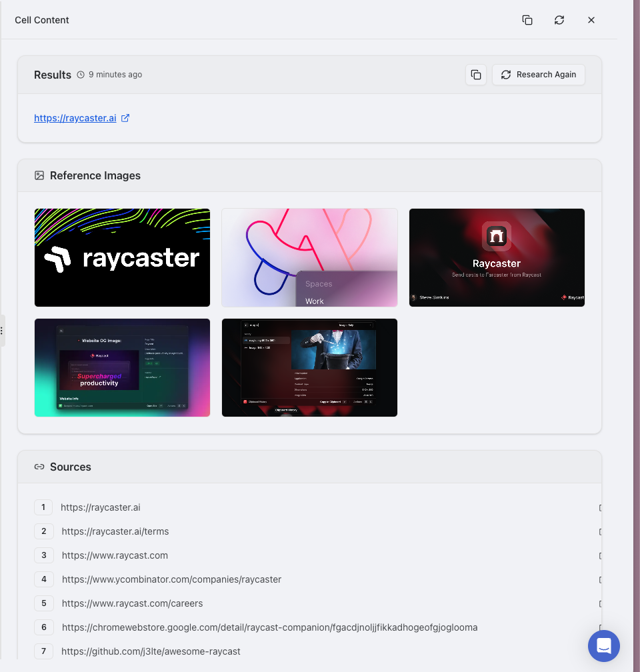Click the chain link icon beside Sources
This screenshot has width=640, height=672.
point(40,467)
